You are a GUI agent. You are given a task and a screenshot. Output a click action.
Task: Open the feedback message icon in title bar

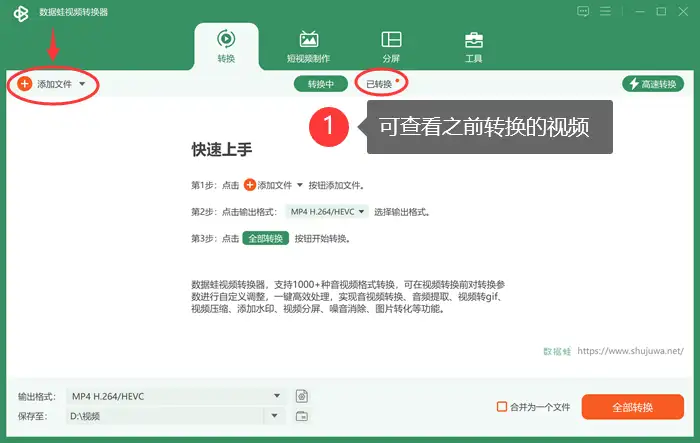click(x=583, y=12)
